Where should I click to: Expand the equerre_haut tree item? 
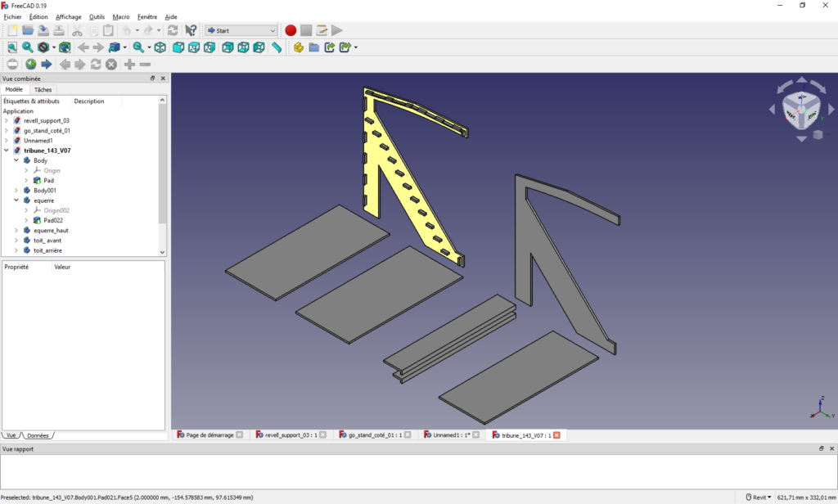[x=16, y=231]
